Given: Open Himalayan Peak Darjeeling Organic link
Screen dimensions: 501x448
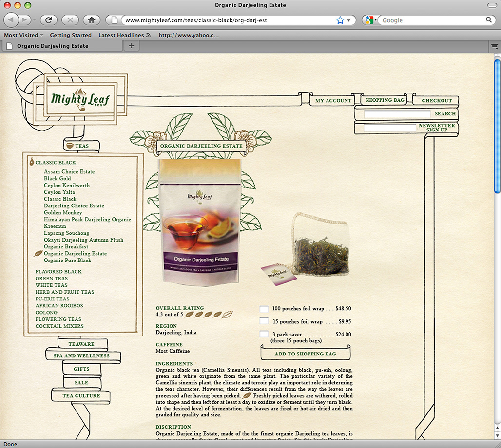Looking at the screenshot, I should [x=88, y=219].
